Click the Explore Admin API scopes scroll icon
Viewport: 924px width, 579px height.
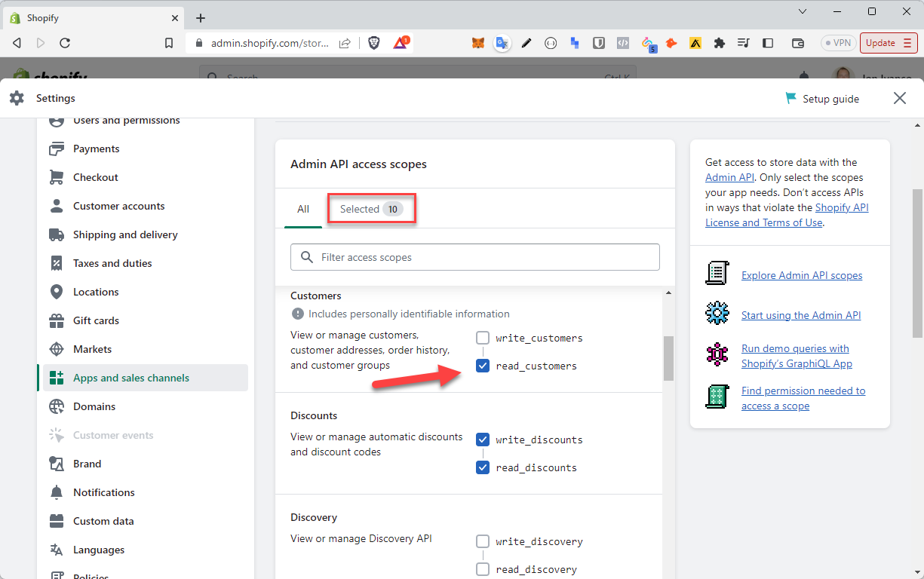coord(717,274)
